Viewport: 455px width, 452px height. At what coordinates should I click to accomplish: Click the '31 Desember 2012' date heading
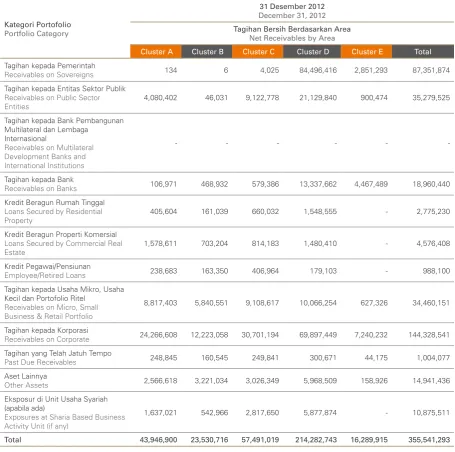[292, 6]
